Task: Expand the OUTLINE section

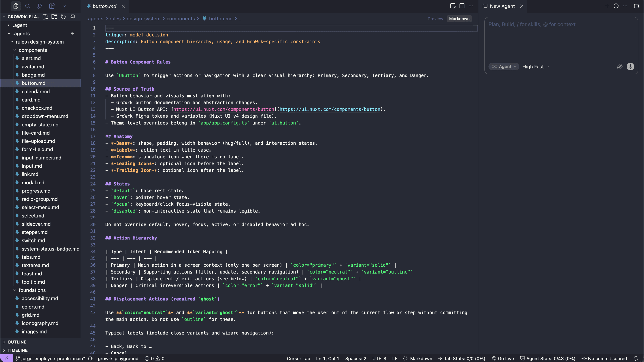Action: coord(17,342)
